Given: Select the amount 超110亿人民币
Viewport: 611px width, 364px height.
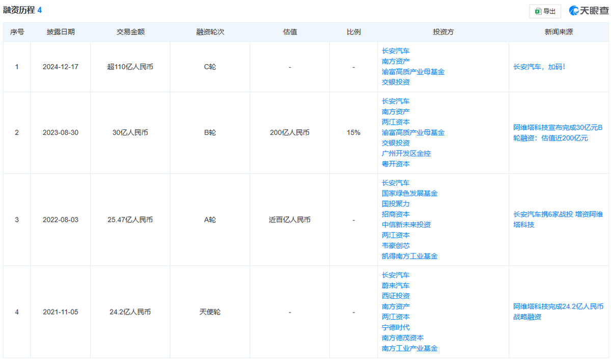Looking at the screenshot, I should (x=130, y=67).
